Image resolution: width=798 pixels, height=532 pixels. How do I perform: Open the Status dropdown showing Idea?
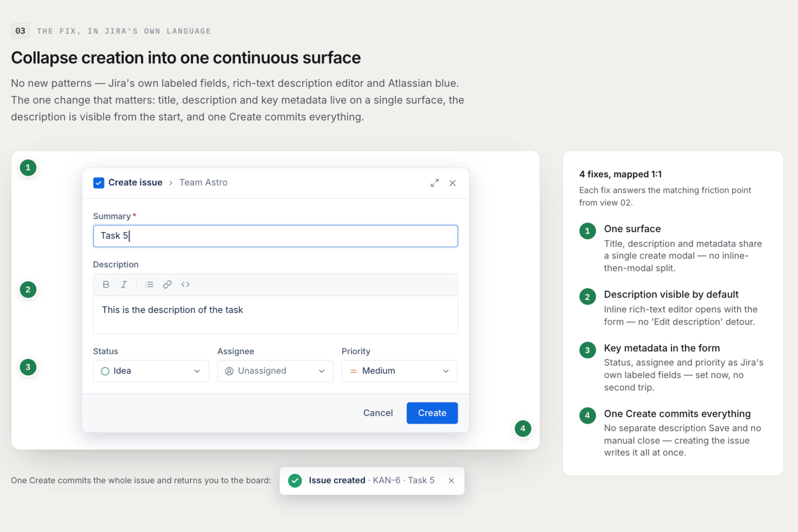pos(151,371)
